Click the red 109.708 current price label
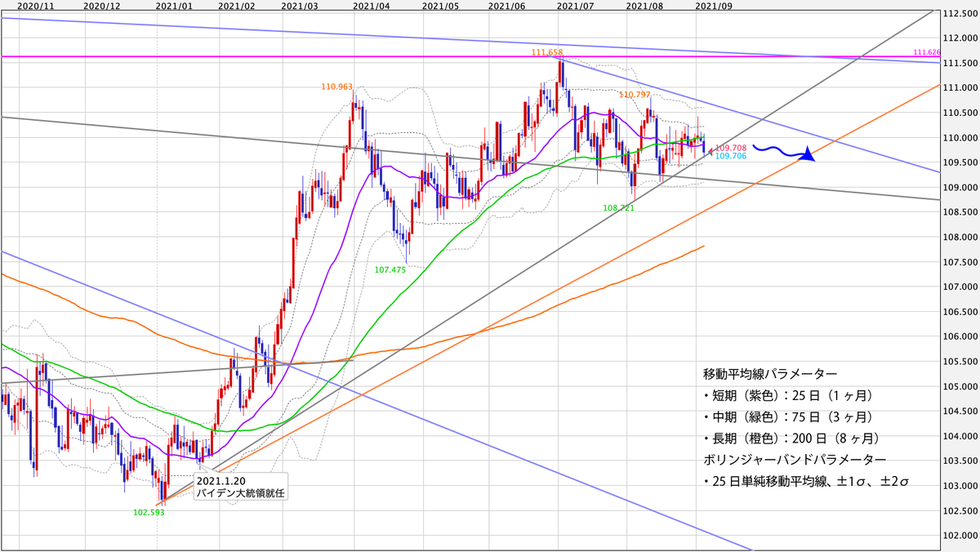The image size is (980, 552). (x=730, y=148)
